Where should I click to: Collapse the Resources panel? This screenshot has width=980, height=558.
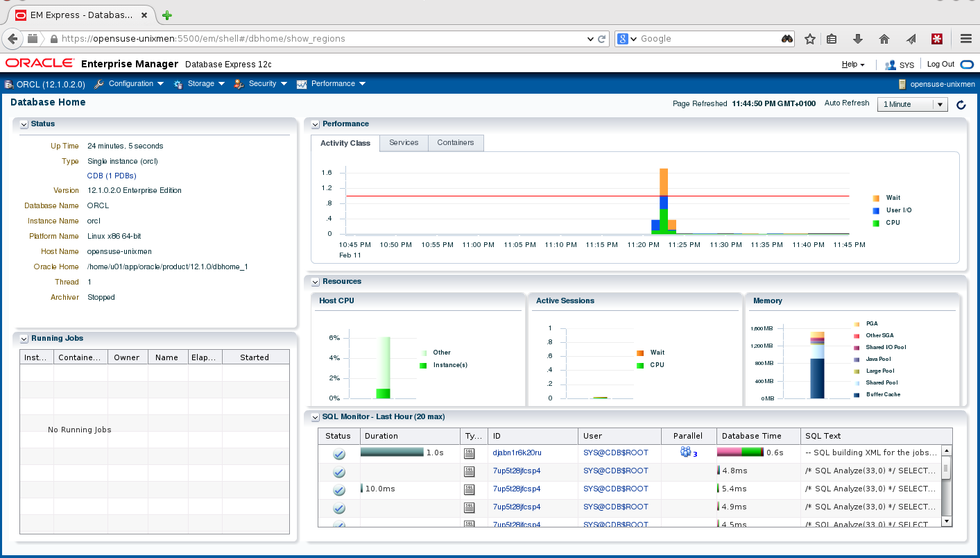[315, 282]
